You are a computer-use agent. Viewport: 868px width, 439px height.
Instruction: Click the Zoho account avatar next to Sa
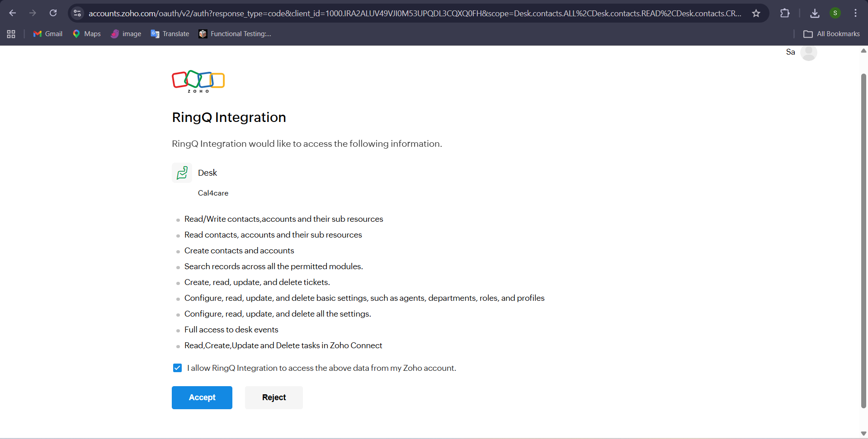point(808,52)
